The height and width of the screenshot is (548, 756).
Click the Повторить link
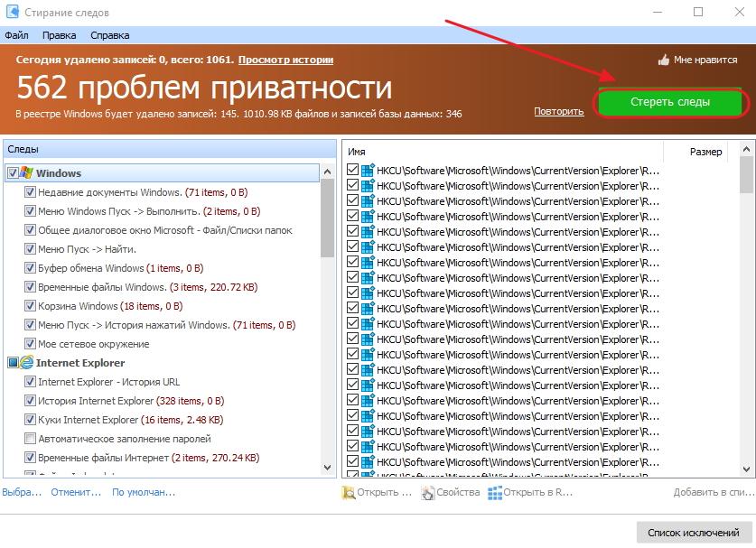pyautogui.click(x=559, y=111)
